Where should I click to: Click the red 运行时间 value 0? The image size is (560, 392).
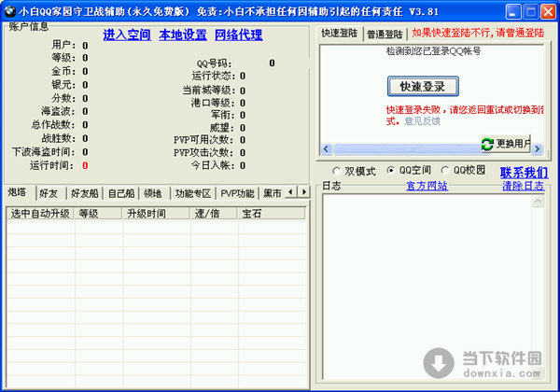(x=85, y=165)
